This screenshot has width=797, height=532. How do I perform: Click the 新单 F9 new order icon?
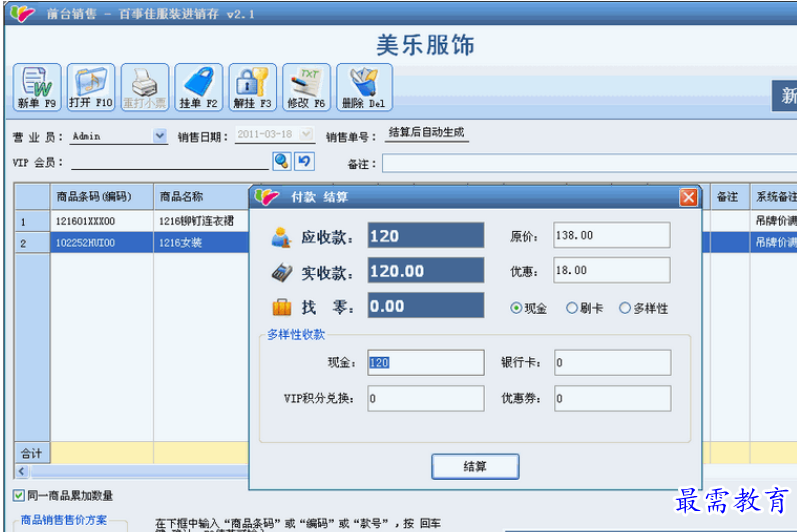tap(37, 87)
